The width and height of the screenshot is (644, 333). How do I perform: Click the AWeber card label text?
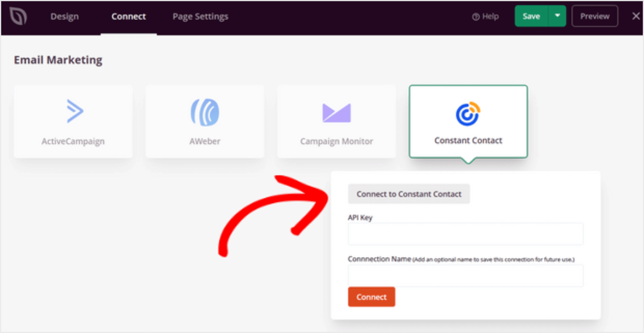point(205,141)
